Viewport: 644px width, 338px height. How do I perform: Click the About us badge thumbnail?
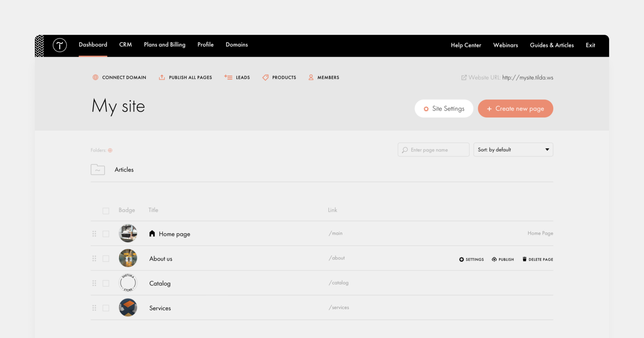click(x=128, y=258)
